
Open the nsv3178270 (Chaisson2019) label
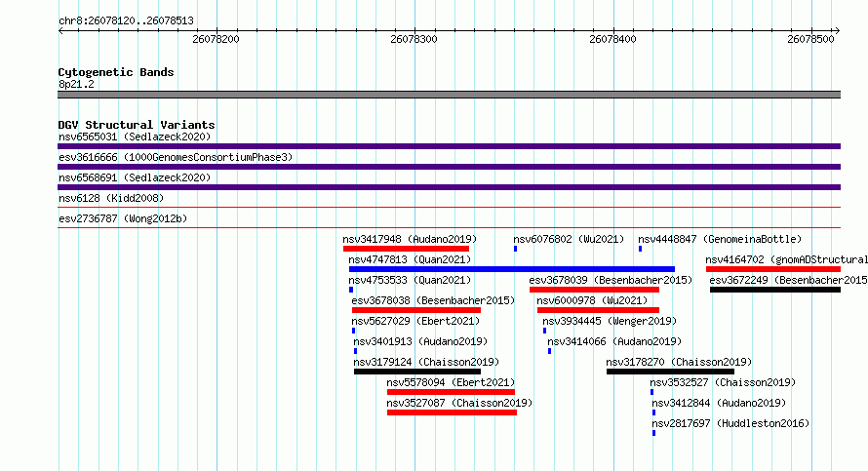point(679,362)
